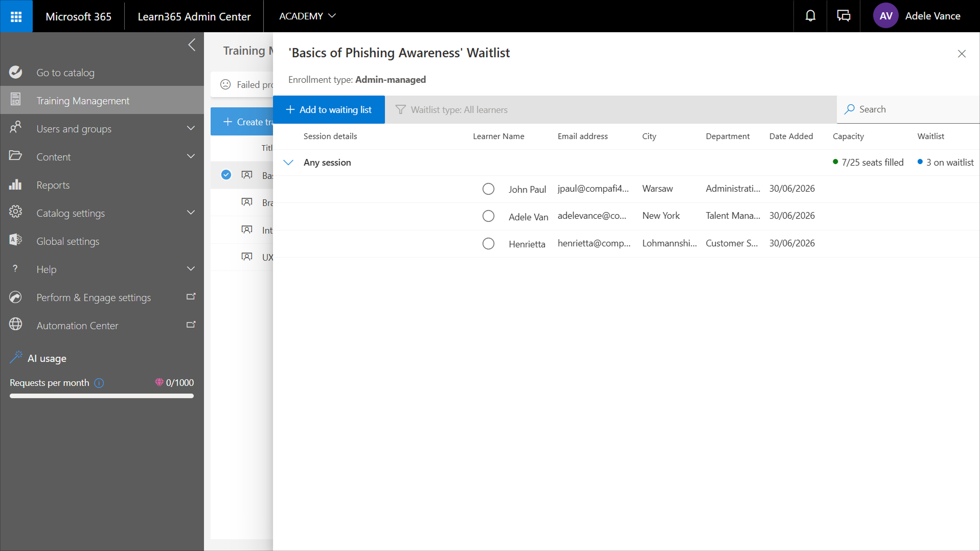Uncheck the selected Ba training row

226,175
